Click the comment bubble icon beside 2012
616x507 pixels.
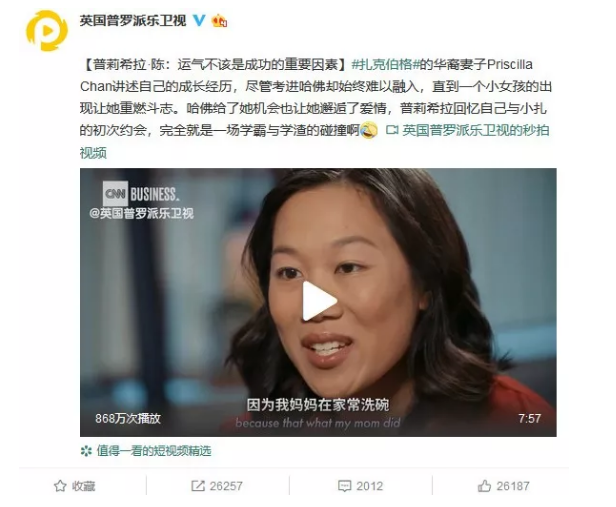(x=344, y=486)
